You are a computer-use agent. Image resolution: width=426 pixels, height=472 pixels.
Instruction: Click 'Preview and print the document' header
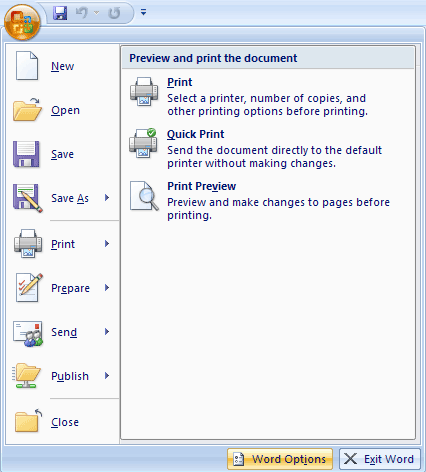point(213,58)
